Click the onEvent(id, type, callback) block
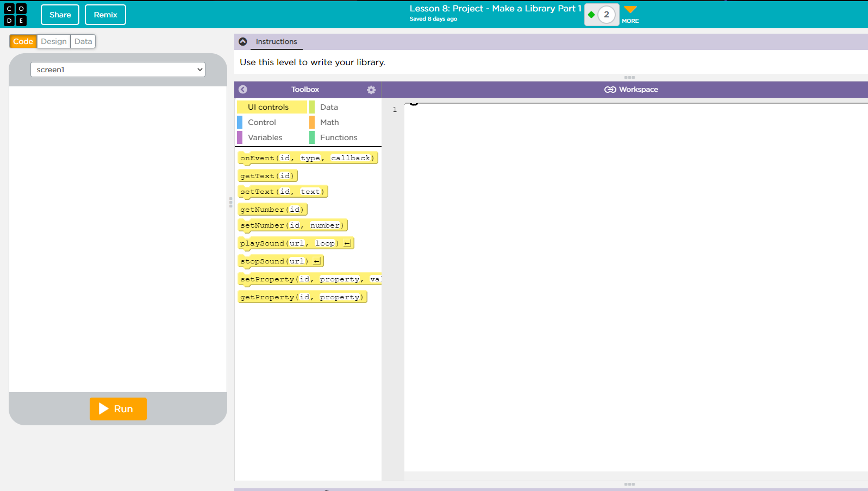The image size is (868, 491). tap(308, 158)
